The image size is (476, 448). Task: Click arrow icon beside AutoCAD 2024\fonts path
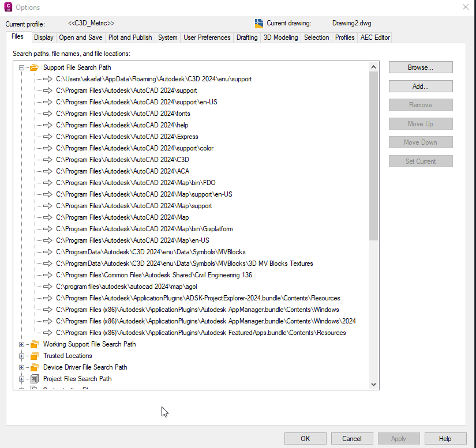[x=48, y=114]
